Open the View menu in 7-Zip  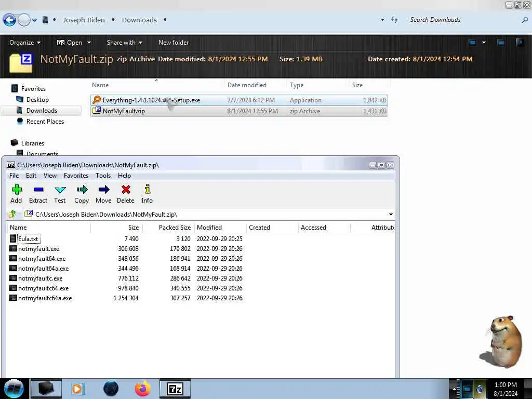point(50,176)
